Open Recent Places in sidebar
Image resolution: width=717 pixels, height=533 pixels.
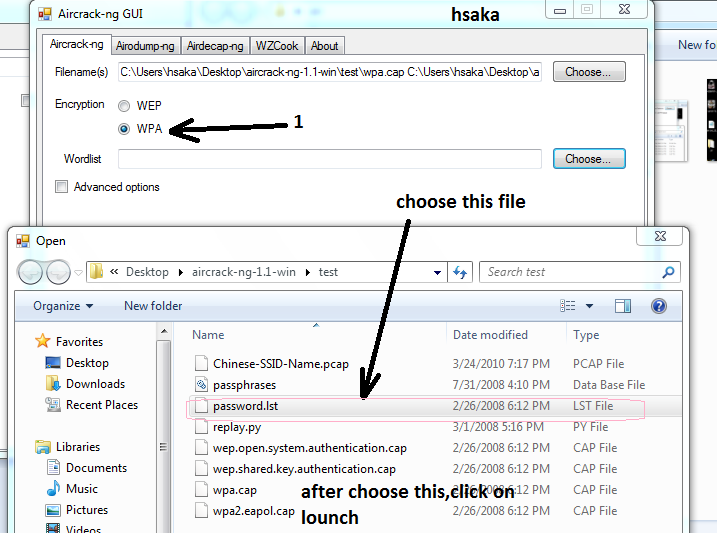click(x=102, y=405)
